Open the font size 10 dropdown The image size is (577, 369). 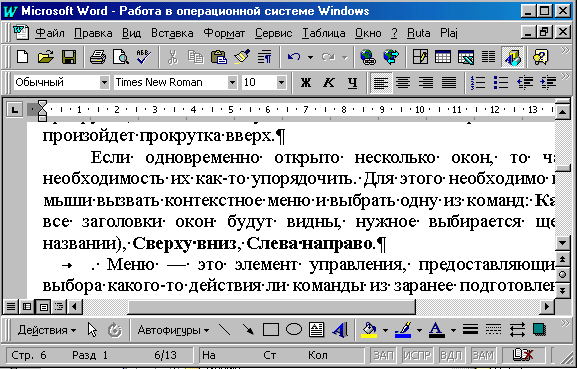(281, 82)
